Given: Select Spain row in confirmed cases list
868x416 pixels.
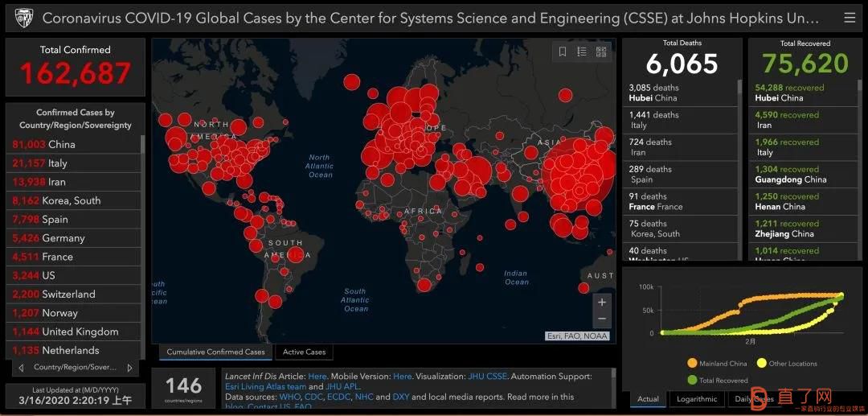Looking at the screenshot, I should (74, 220).
